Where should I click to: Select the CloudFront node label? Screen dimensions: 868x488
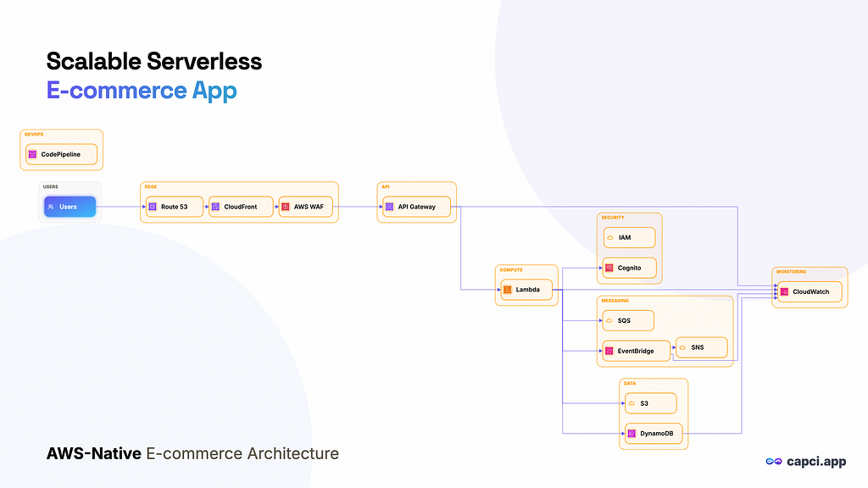pyautogui.click(x=241, y=207)
